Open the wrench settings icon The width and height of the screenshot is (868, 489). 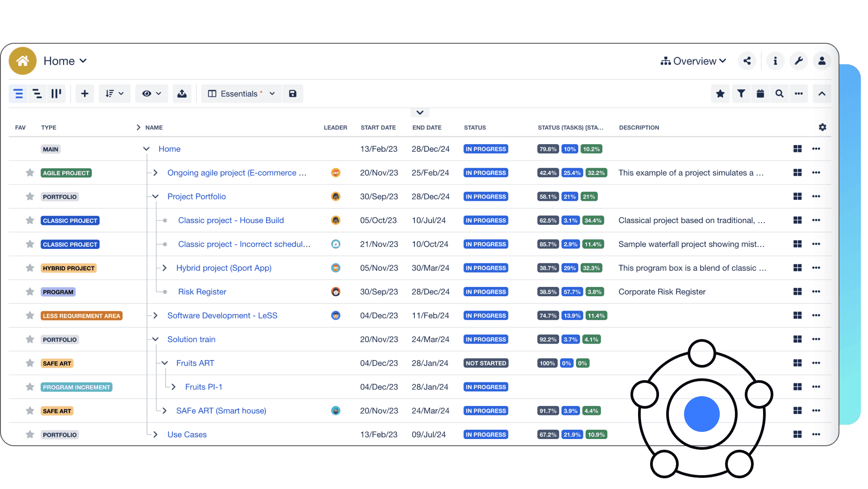point(798,61)
